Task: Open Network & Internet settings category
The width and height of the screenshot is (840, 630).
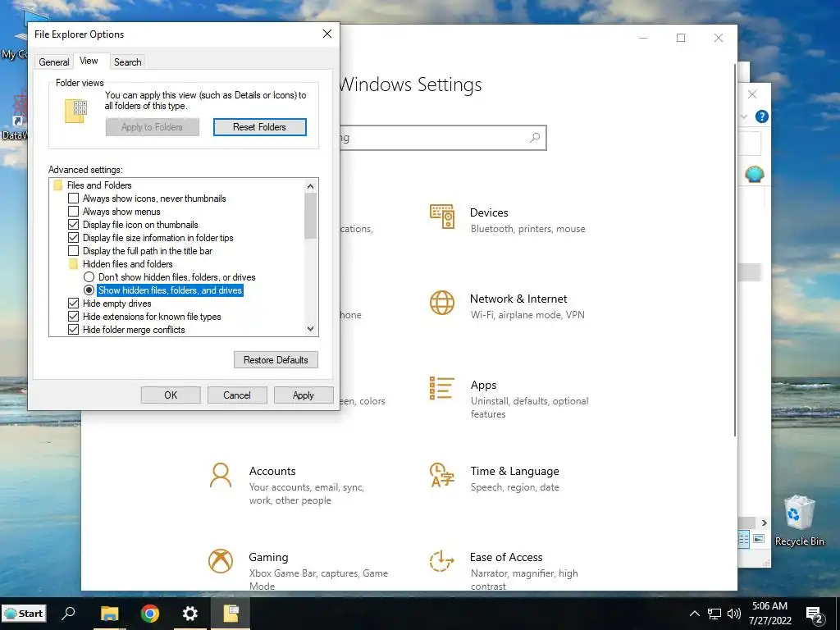Action: pyautogui.click(x=507, y=307)
